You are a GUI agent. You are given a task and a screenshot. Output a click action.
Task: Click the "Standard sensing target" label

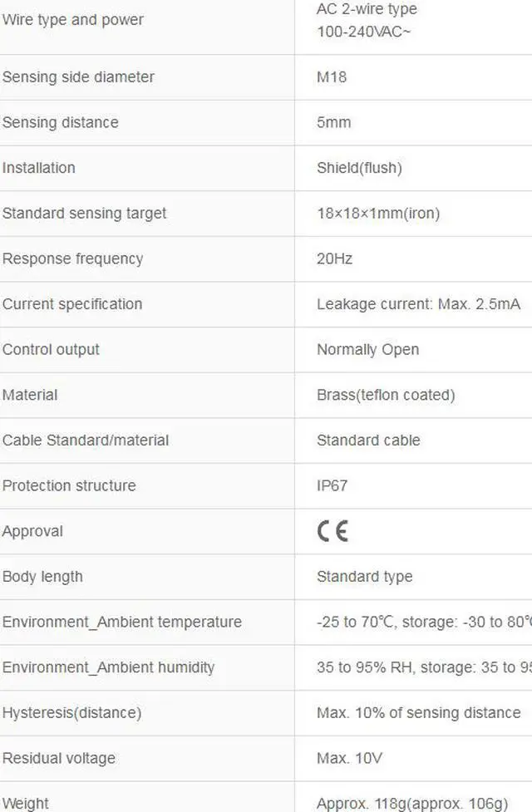[x=84, y=214]
